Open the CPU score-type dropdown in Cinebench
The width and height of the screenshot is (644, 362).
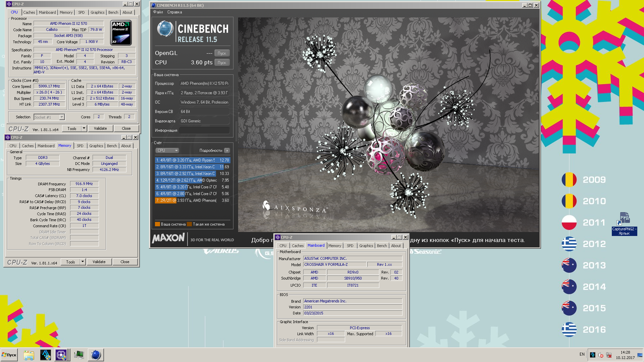click(167, 150)
